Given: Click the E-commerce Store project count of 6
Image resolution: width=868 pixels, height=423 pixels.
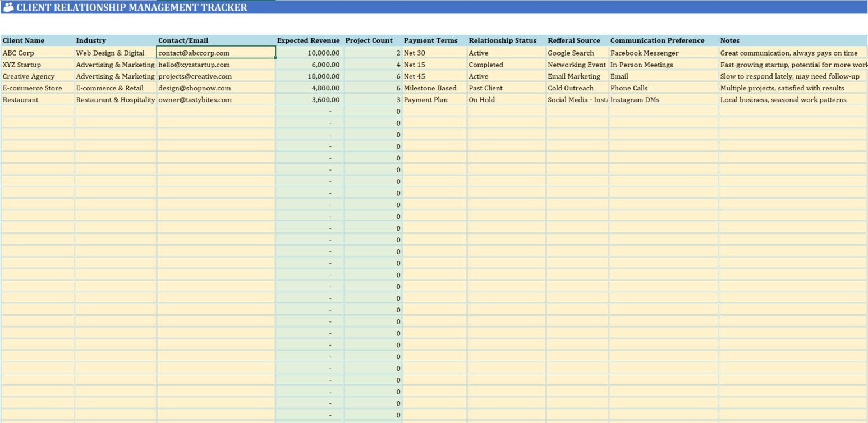Looking at the screenshot, I should point(398,88).
